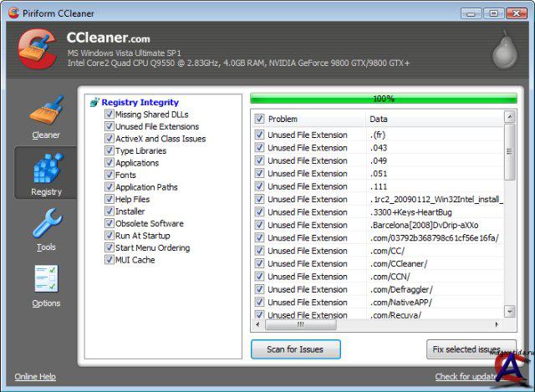The image size is (535, 392).
Task: Uncheck the Applications checkbox
Action: point(109,162)
